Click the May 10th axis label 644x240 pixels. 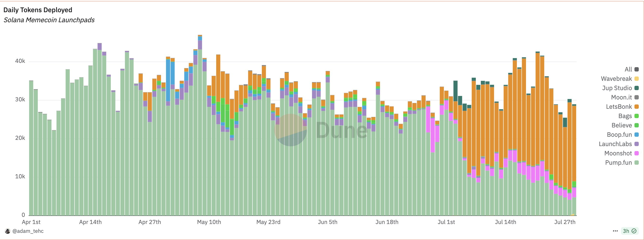(209, 222)
